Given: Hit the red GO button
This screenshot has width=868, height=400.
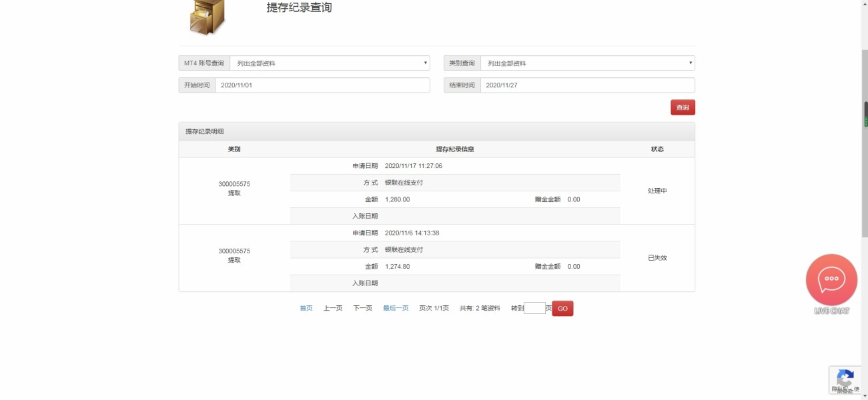Looking at the screenshot, I should (x=562, y=309).
